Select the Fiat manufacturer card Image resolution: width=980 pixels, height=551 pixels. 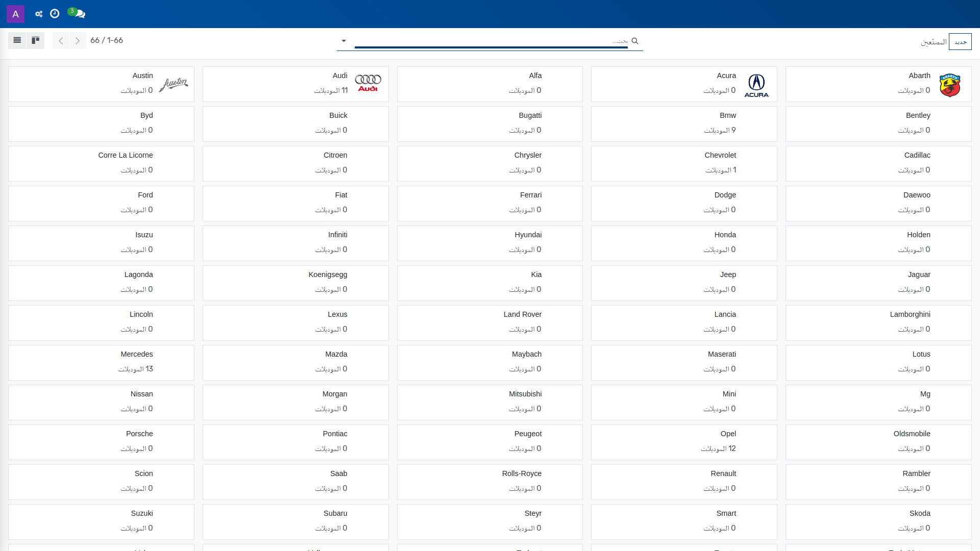(296, 204)
